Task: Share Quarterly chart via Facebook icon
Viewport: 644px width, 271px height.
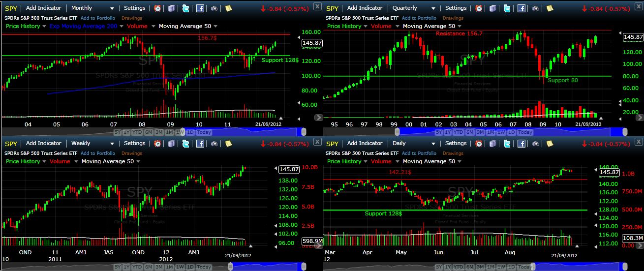Action: point(521,8)
